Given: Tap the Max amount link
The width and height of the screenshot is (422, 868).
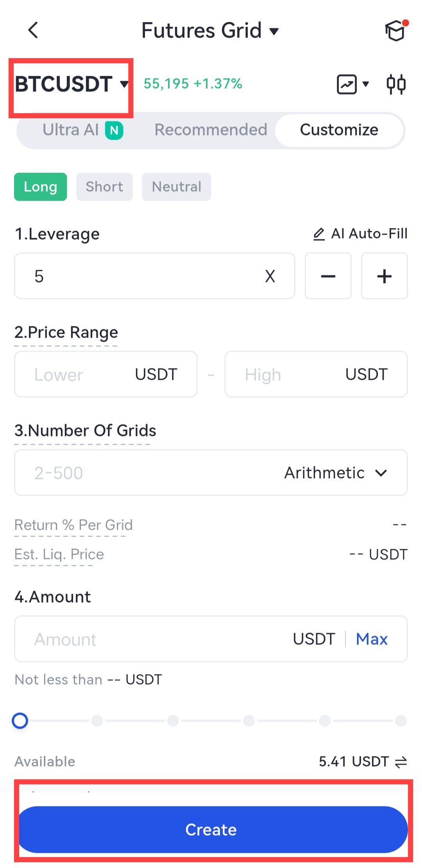Looking at the screenshot, I should pyautogui.click(x=372, y=639).
